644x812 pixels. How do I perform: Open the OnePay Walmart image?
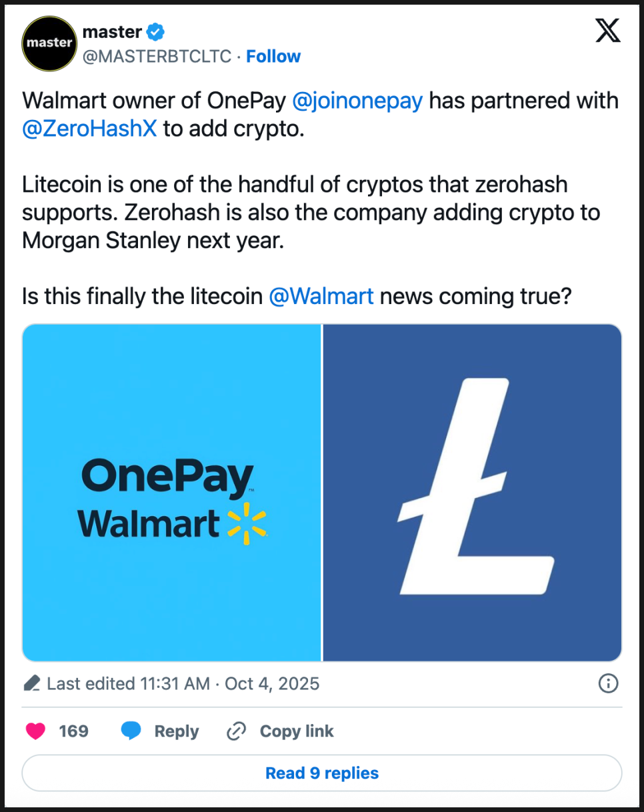click(x=172, y=493)
